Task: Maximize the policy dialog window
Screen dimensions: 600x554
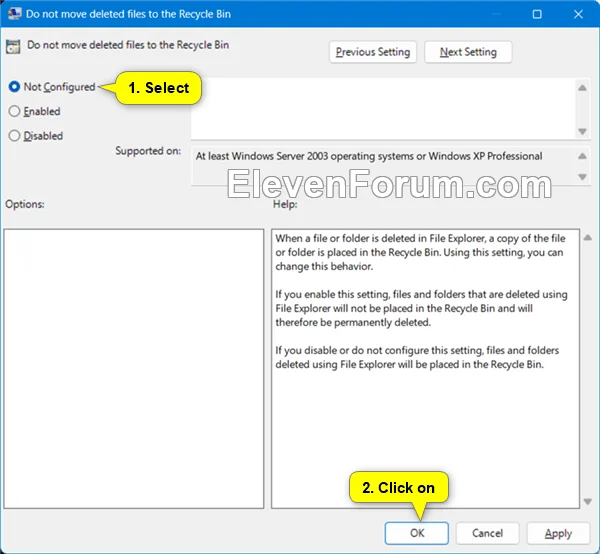Action: pos(537,14)
